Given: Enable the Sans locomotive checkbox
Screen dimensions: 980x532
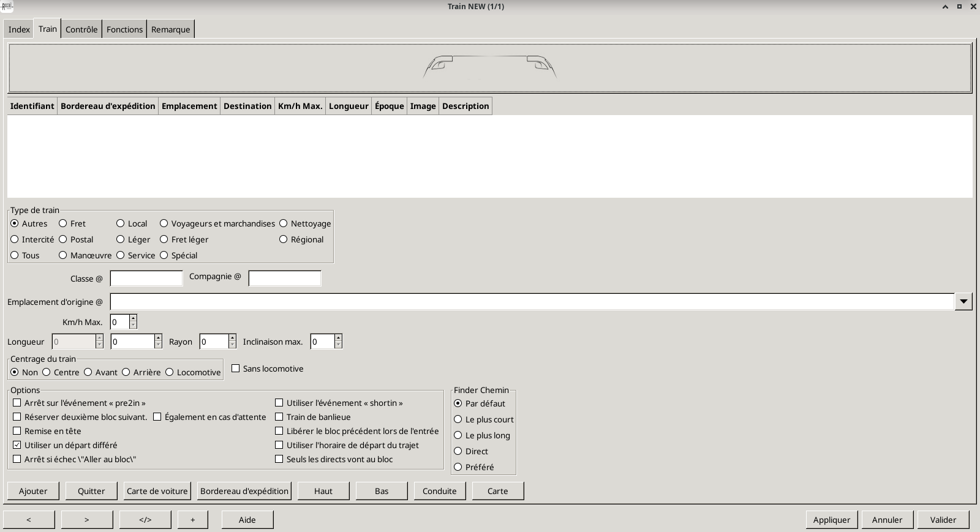Looking at the screenshot, I should [x=236, y=369].
